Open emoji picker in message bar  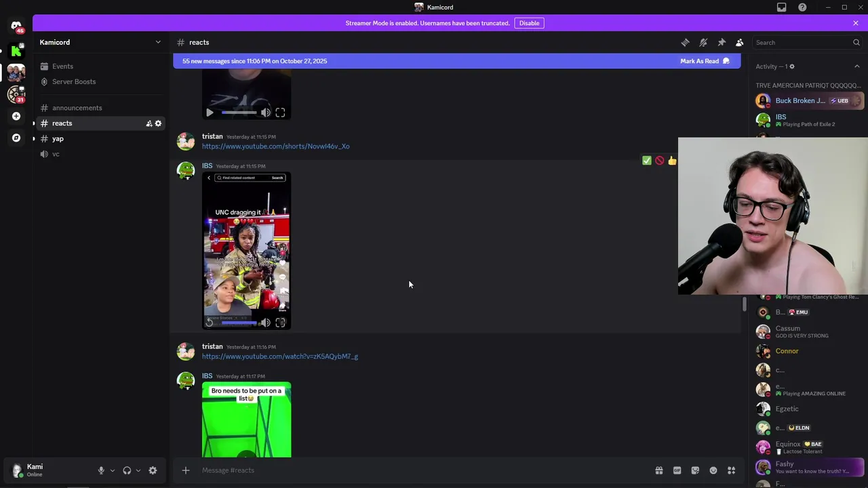(x=713, y=470)
